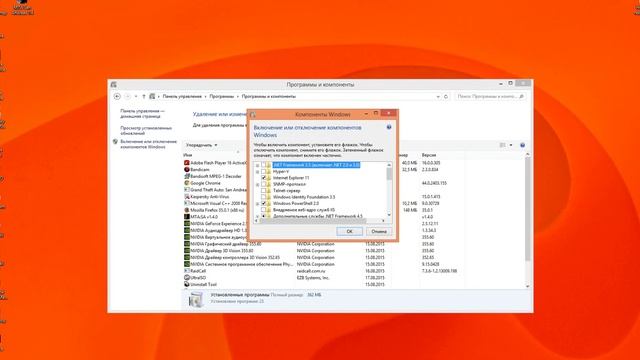
Task: Select Uninstall Tool program icon
Action: (187, 284)
